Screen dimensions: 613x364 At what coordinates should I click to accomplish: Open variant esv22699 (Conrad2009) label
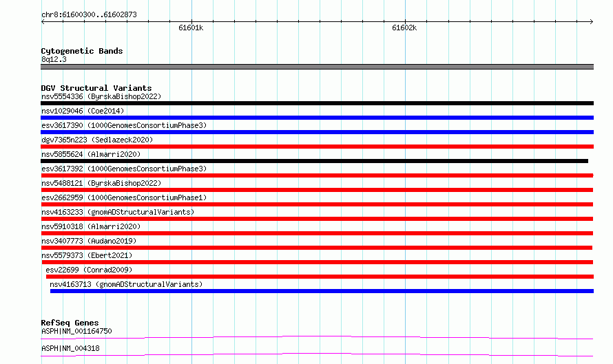coord(89,270)
